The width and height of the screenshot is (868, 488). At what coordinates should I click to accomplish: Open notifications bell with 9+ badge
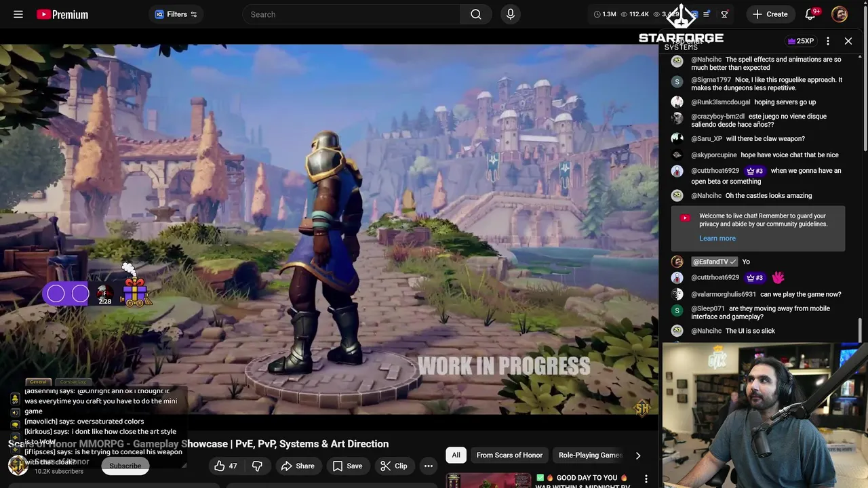[810, 14]
